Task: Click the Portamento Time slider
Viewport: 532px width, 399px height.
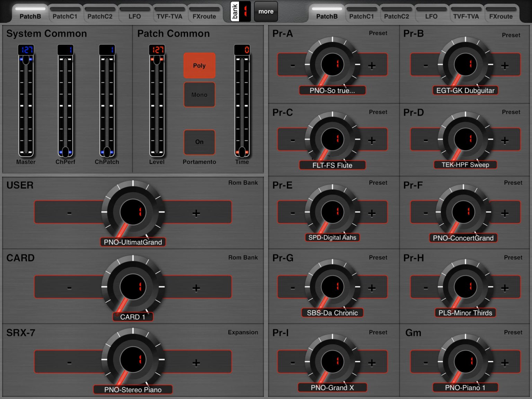Action: coord(242,106)
